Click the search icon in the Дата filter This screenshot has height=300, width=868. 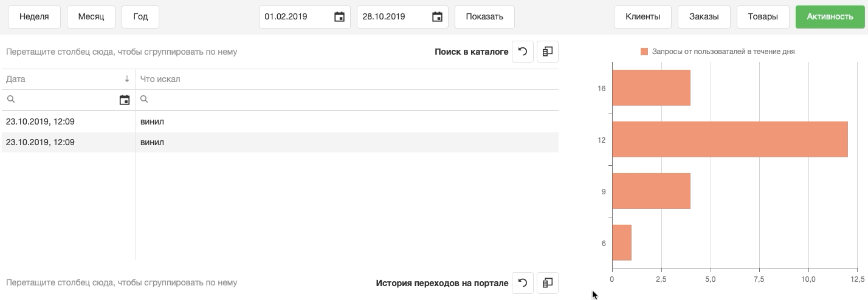(x=11, y=99)
